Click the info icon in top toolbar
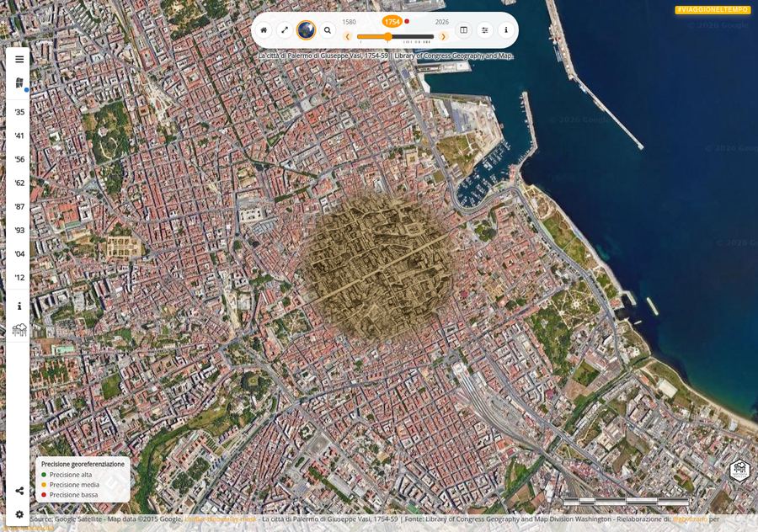758x532 pixels. (x=506, y=30)
